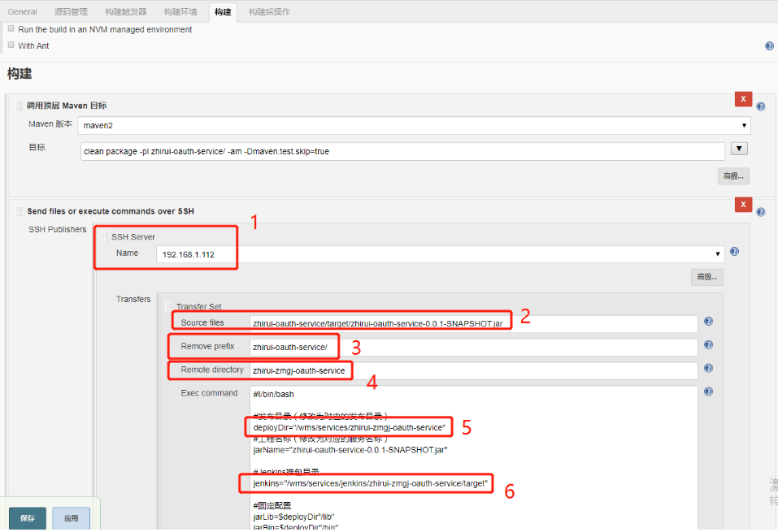
Task: Delete the Maven build step with its X icon
Action: (x=743, y=98)
